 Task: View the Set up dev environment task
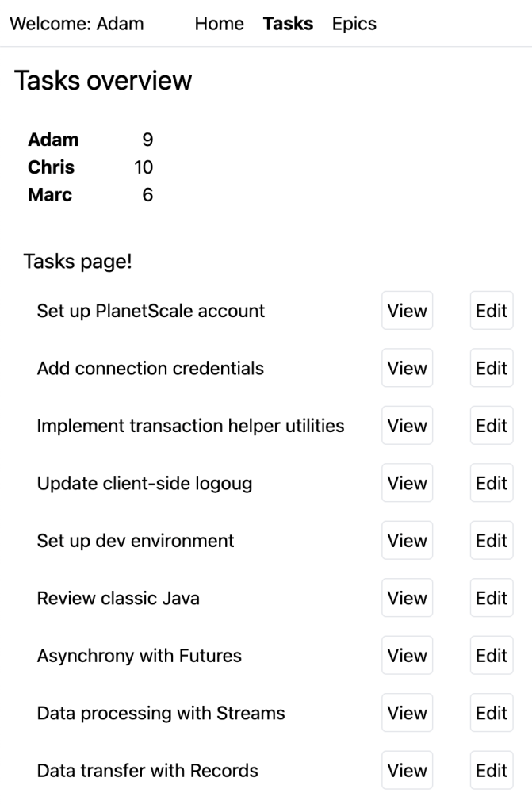[407, 541]
